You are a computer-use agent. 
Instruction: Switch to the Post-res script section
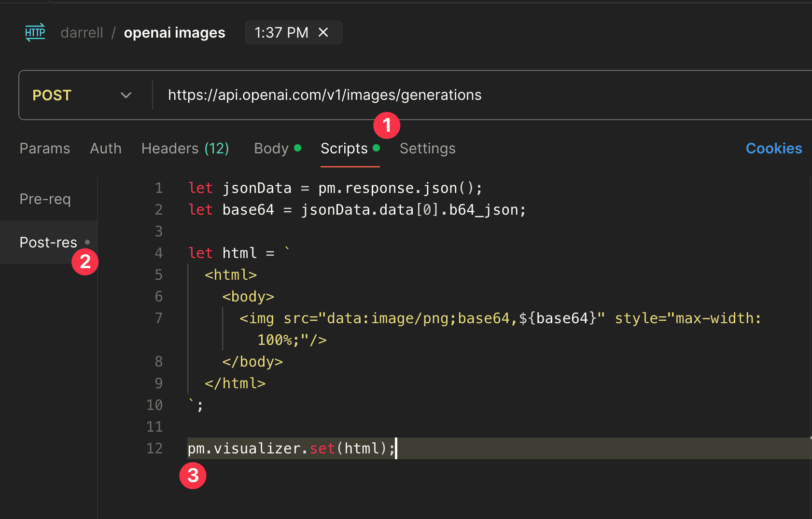48,243
